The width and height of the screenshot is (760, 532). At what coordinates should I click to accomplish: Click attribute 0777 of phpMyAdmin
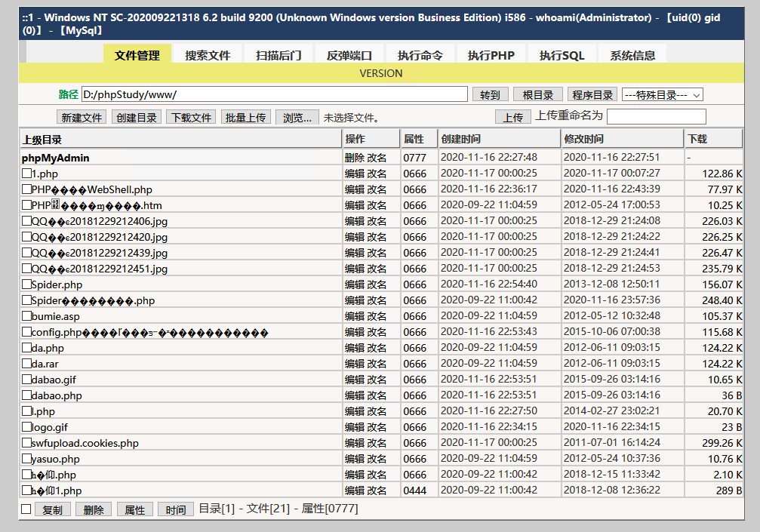(x=415, y=158)
